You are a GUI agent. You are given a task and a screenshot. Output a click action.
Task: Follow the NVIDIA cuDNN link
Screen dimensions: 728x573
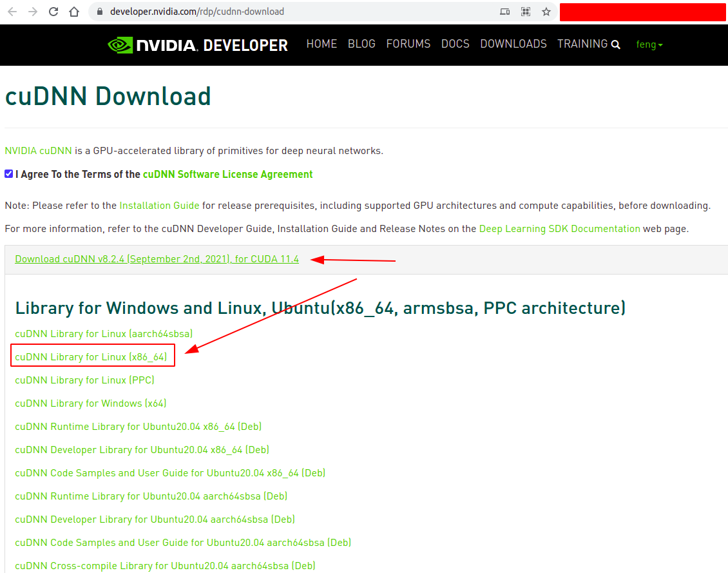[38, 151]
